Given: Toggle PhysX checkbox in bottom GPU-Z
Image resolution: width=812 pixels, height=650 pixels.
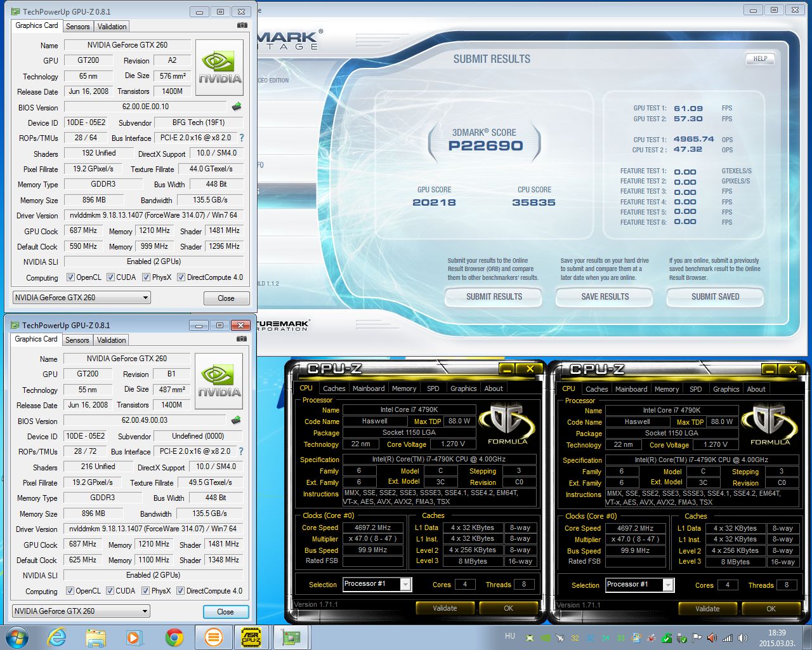Looking at the screenshot, I should point(146,591).
